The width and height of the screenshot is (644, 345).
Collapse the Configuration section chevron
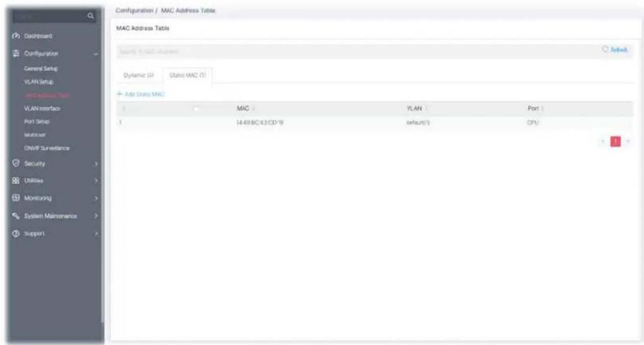coord(96,54)
